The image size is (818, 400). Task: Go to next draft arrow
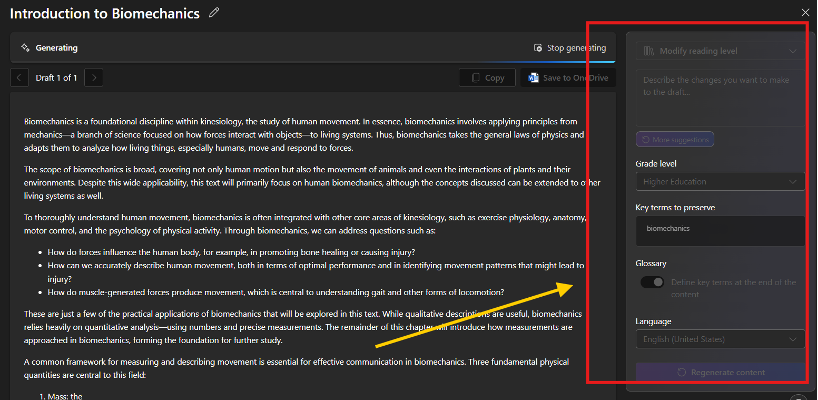click(x=94, y=78)
